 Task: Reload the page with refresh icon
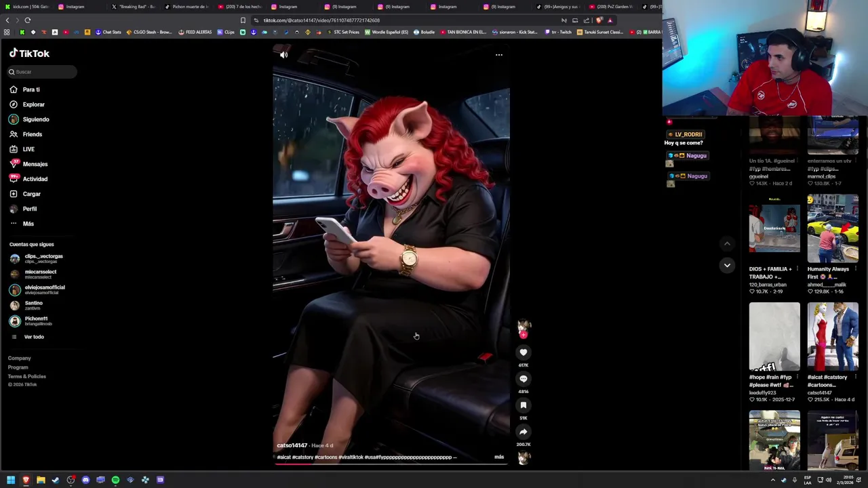point(28,20)
